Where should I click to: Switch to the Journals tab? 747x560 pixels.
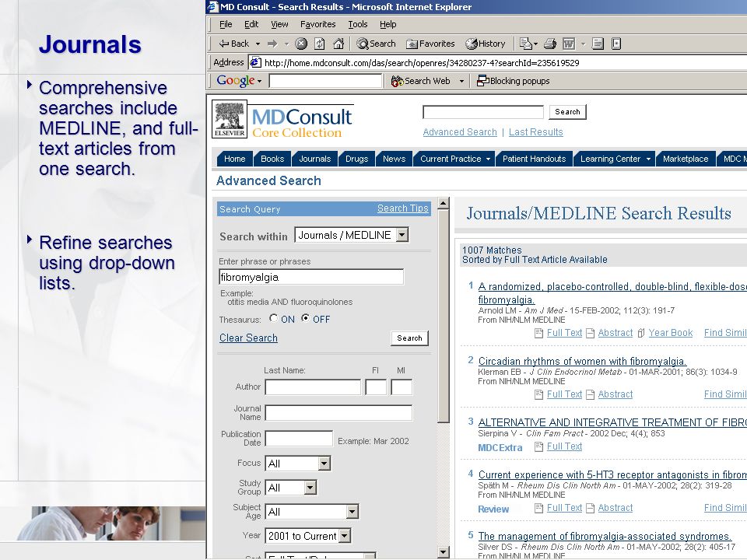(314, 159)
